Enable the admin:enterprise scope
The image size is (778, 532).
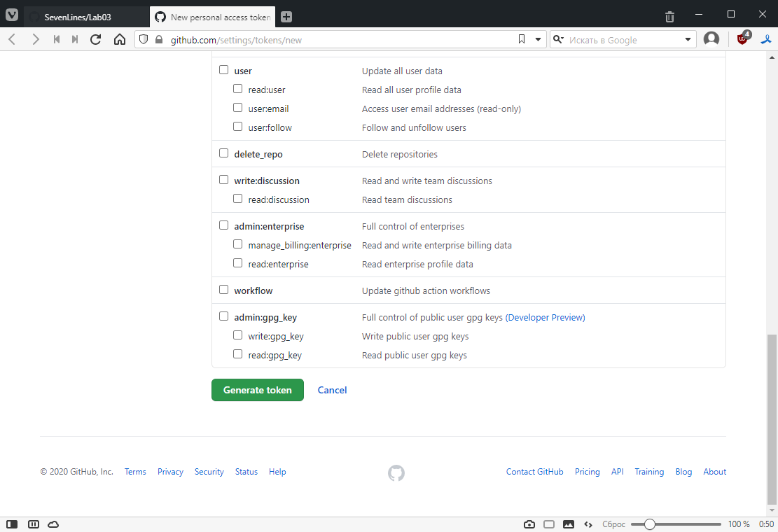(224, 225)
